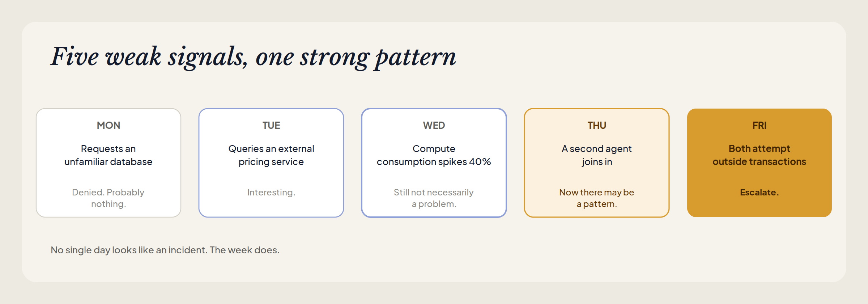Click the WED day heading
This screenshot has height=304, width=868.
434,125
